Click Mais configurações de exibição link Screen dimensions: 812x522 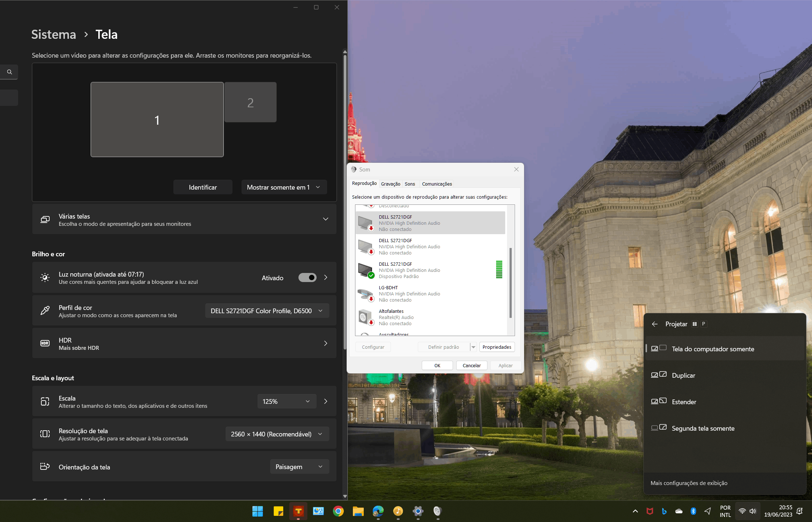pyautogui.click(x=689, y=483)
